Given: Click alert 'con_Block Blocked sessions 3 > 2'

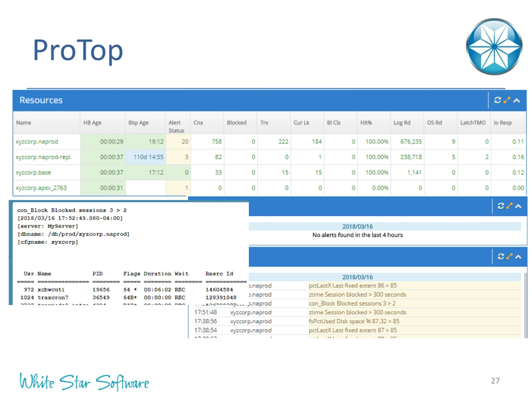Looking at the screenshot, I should click(352, 304).
